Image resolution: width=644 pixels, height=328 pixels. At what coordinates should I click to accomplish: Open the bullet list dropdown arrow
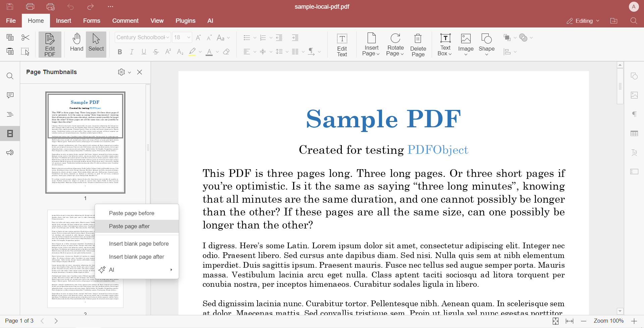[x=255, y=38]
